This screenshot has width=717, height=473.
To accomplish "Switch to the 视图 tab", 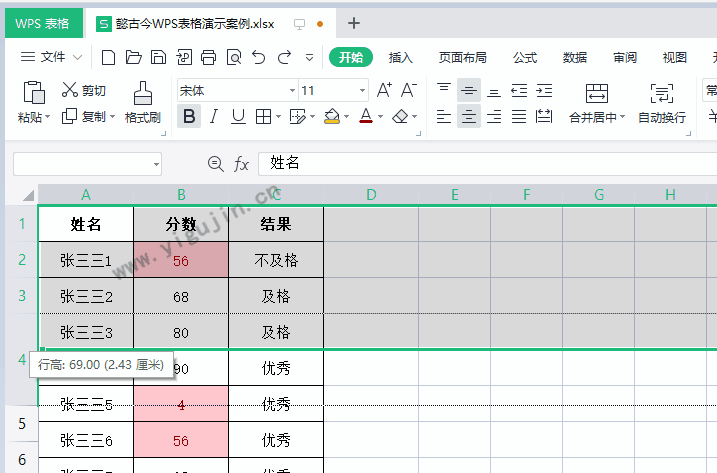I will (674, 58).
